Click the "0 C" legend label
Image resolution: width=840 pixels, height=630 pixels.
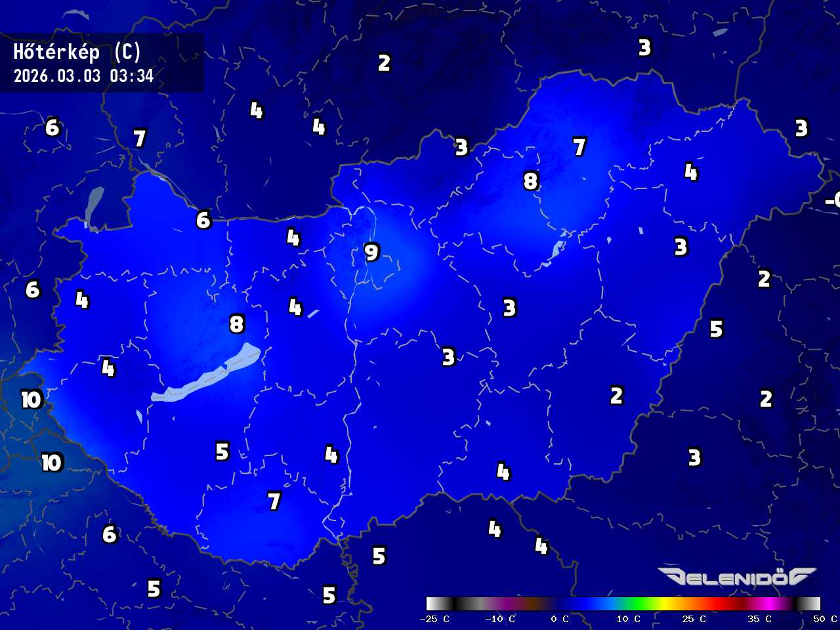(x=559, y=619)
